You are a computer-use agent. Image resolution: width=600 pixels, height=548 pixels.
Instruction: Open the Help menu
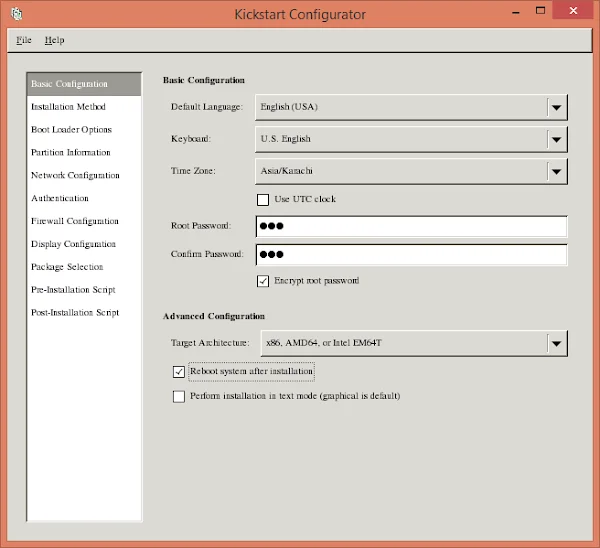[54, 40]
